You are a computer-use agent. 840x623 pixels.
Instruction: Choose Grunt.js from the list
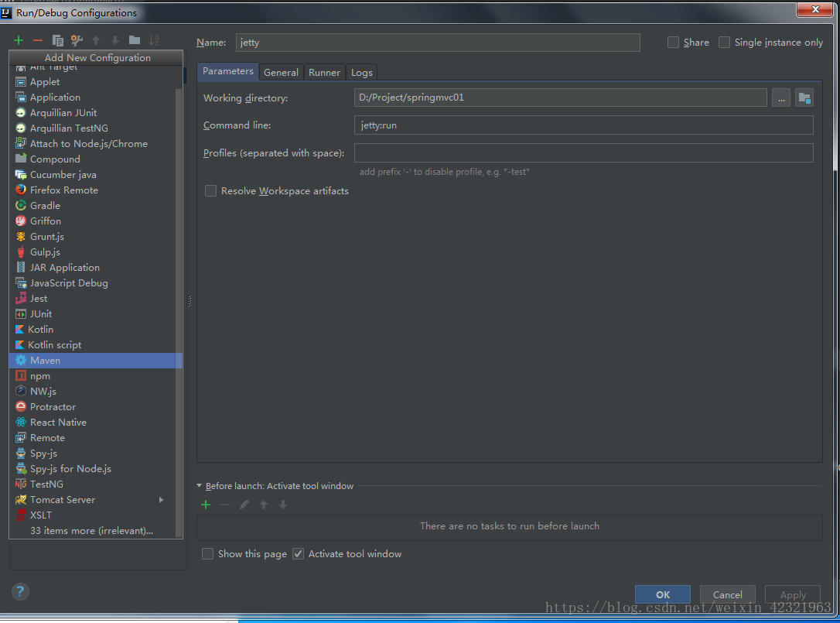[96, 237]
